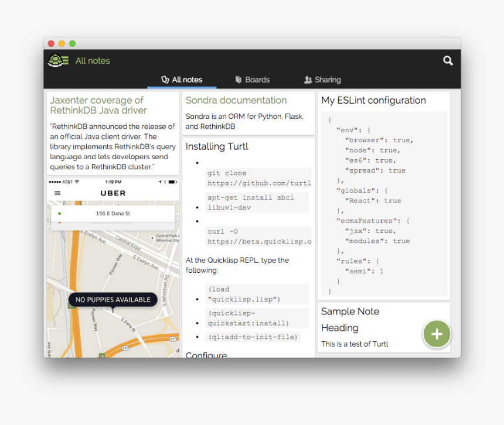This screenshot has height=425, width=504.
Task: Open the Jaxenter coverage note title
Action: 98,105
